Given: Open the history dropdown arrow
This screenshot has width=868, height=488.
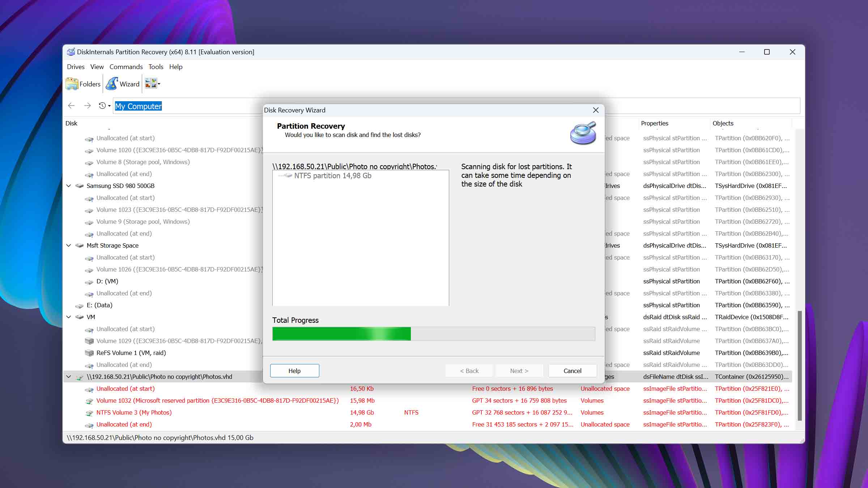Looking at the screenshot, I should (x=109, y=106).
